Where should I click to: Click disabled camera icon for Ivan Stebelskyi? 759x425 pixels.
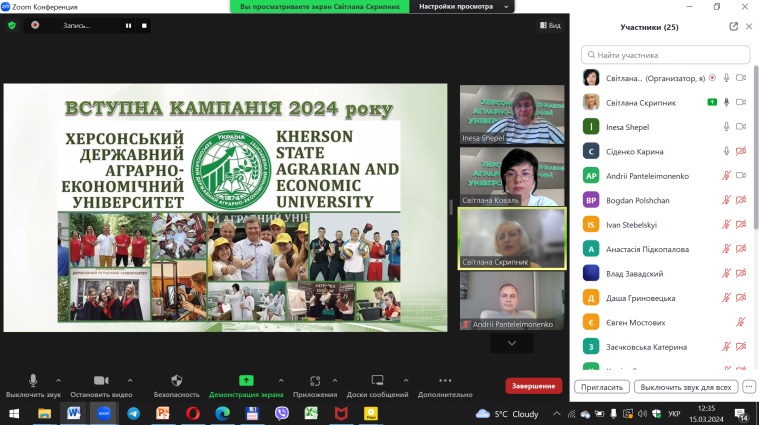pos(741,225)
